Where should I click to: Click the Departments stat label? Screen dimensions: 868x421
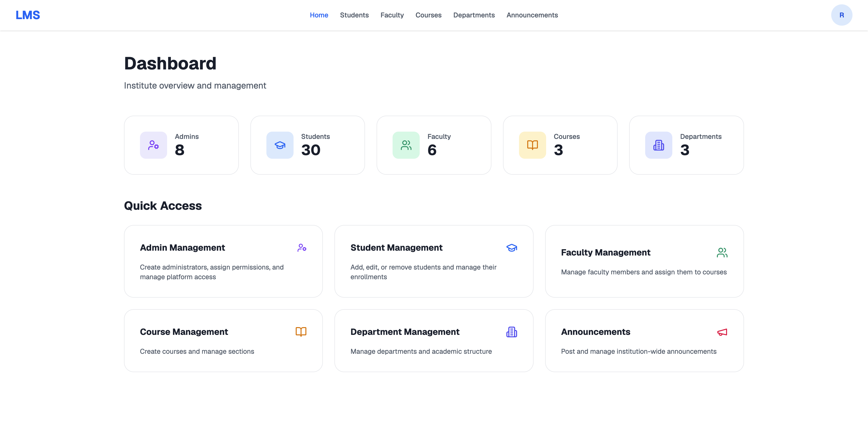pyautogui.click(x=701, y=137)
